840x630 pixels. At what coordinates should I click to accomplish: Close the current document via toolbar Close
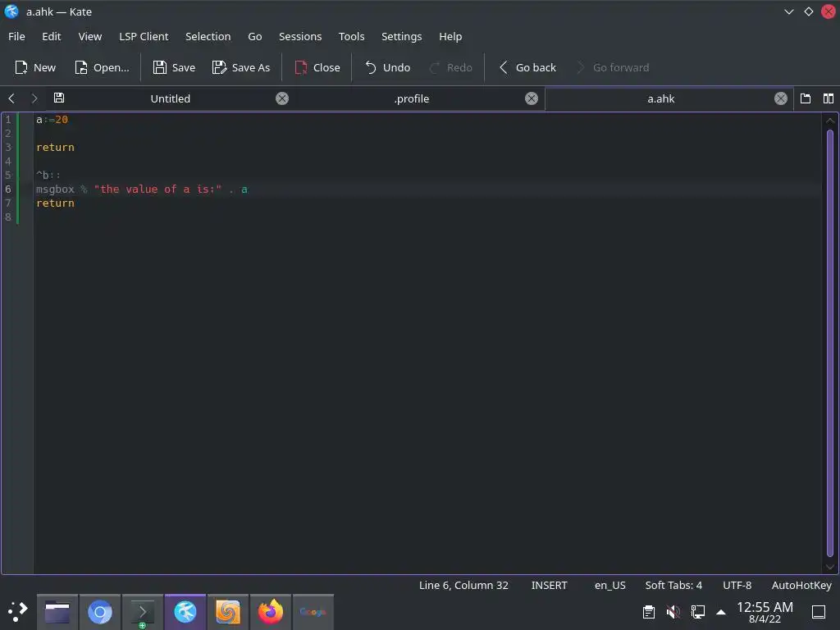point(317,67)
